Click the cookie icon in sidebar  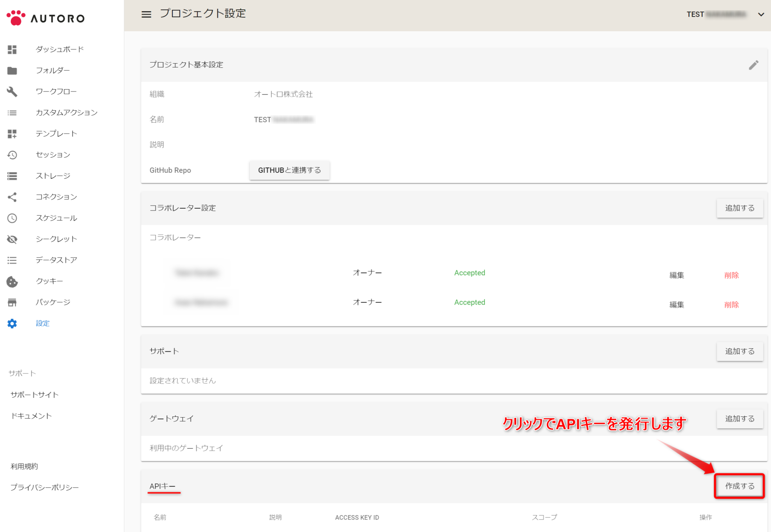pos(12,281)
